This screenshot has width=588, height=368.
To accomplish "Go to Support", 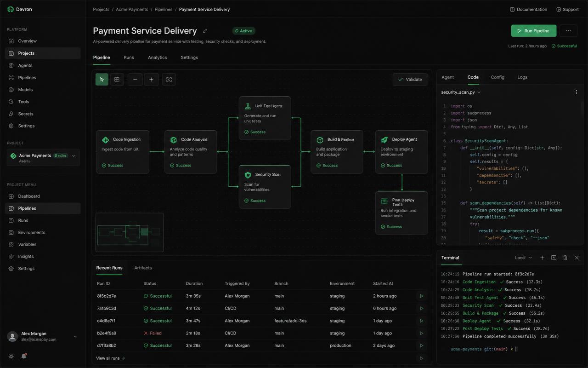I will tap(567, 9).
